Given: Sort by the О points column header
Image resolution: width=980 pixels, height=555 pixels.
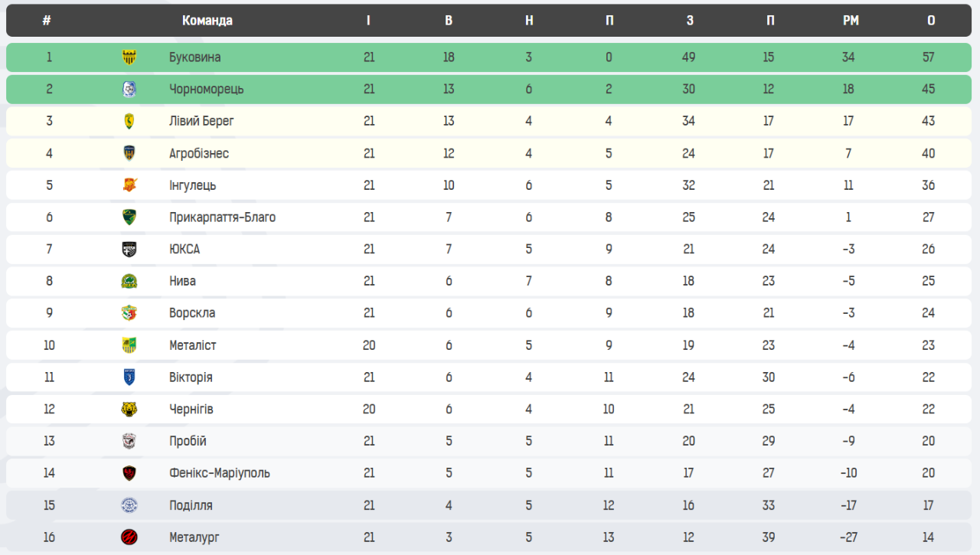Looking at the screenshot, I should 930,21.
